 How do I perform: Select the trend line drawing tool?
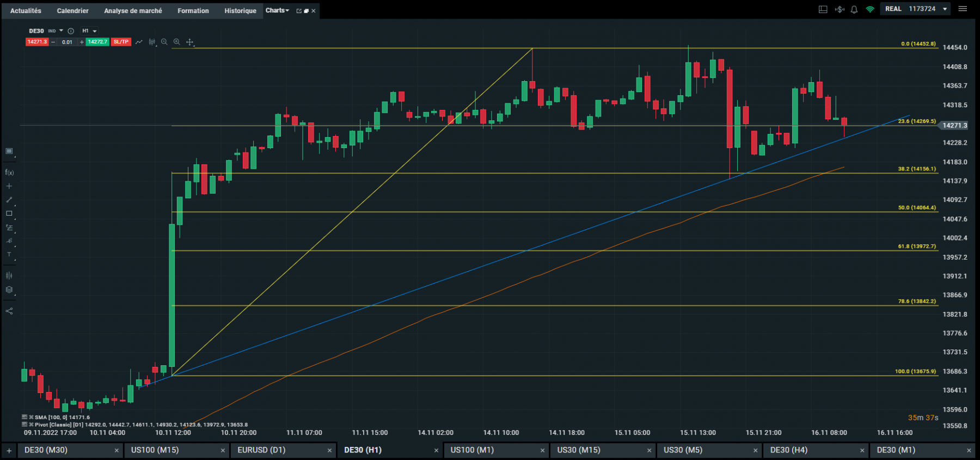coord(9,200)
